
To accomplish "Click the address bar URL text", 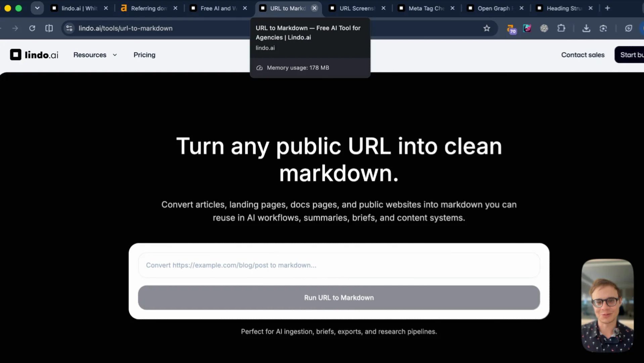I will [x=126, y=28].
